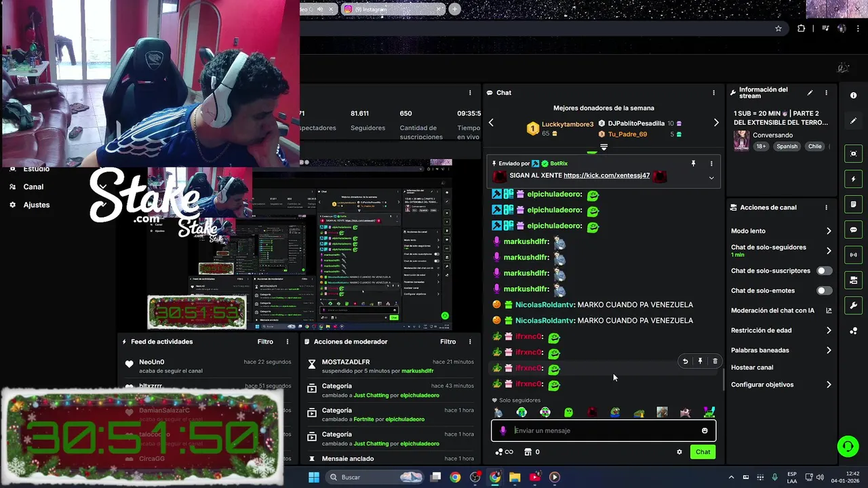868x488 pixels.
Task: Click the document note icon in right sidebar
Action: 853,204
